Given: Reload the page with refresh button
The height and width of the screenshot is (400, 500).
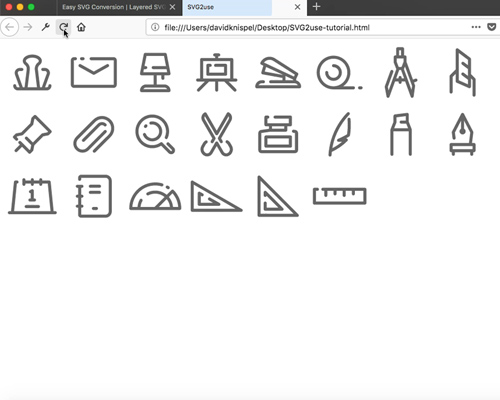Looking at the screenshot, I should click(x=63, y=27).
